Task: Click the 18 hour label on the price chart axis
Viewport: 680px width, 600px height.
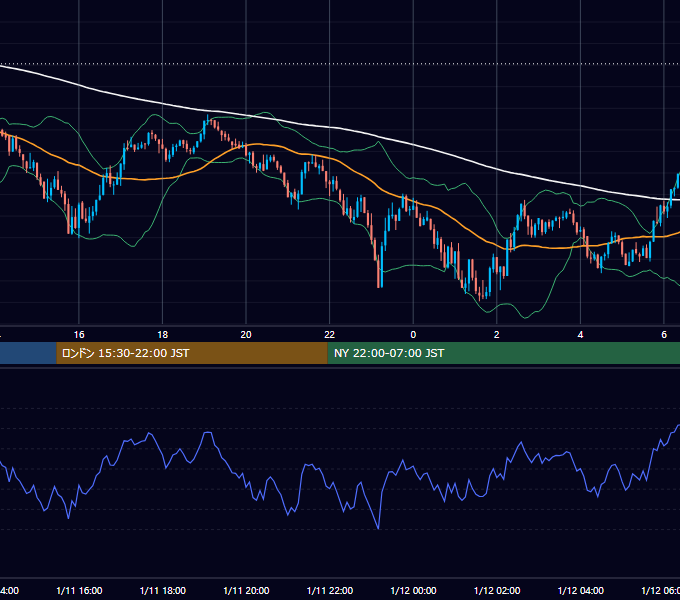Action: (162, 335)
